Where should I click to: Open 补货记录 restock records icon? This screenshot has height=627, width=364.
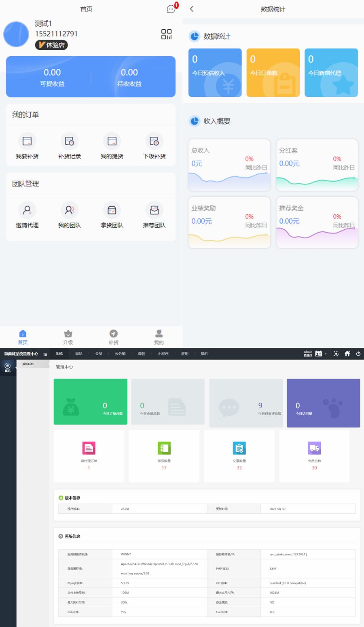(x=70, y=141)
